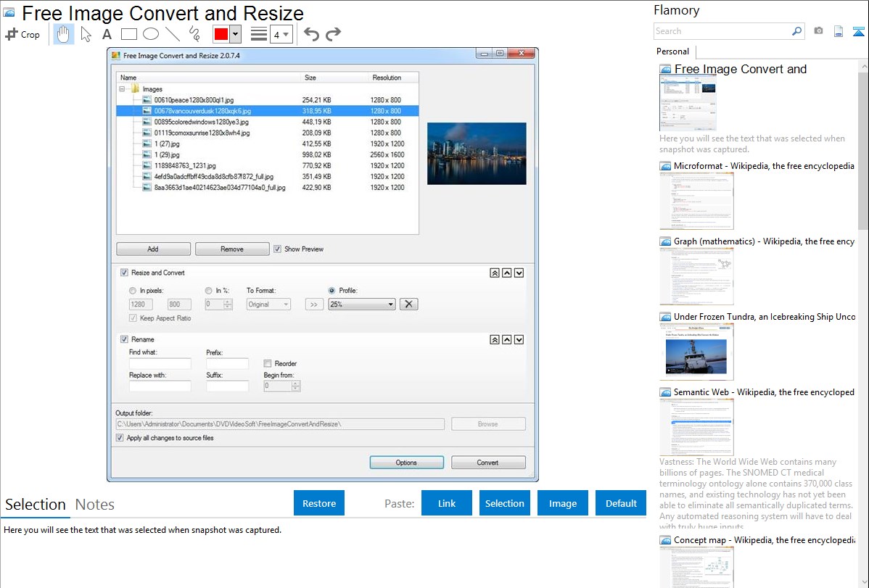Pick the ellipse shape tool
Viewport: 869px width, 588px height.
point(150,34)
